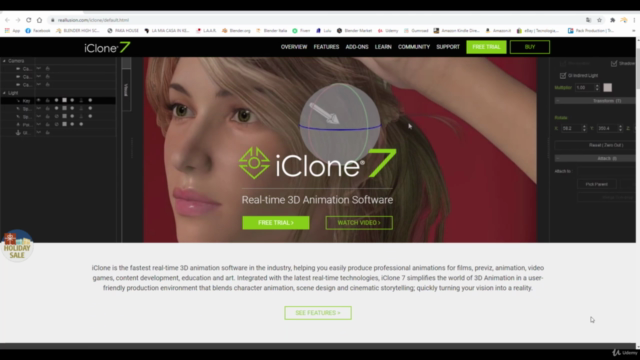Screen dimensions: 640x360
Task: Open the Gumroad bookmark
Action: (x=416, y=31)
